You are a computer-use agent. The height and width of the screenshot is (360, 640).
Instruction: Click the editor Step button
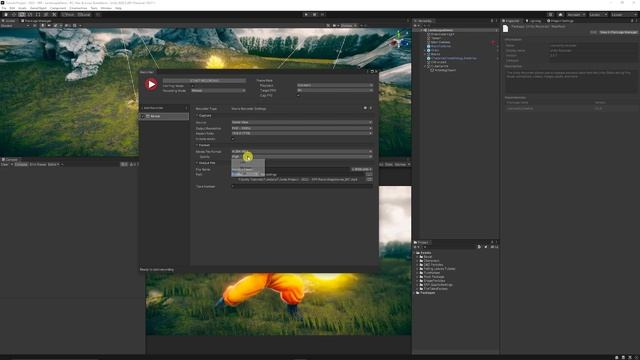(x=322, y=15)
